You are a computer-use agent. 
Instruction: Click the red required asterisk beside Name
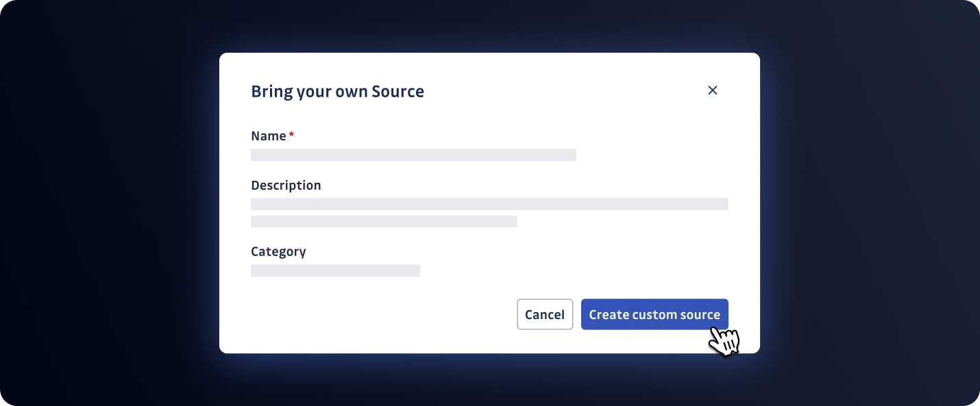(x=291, y=136)
